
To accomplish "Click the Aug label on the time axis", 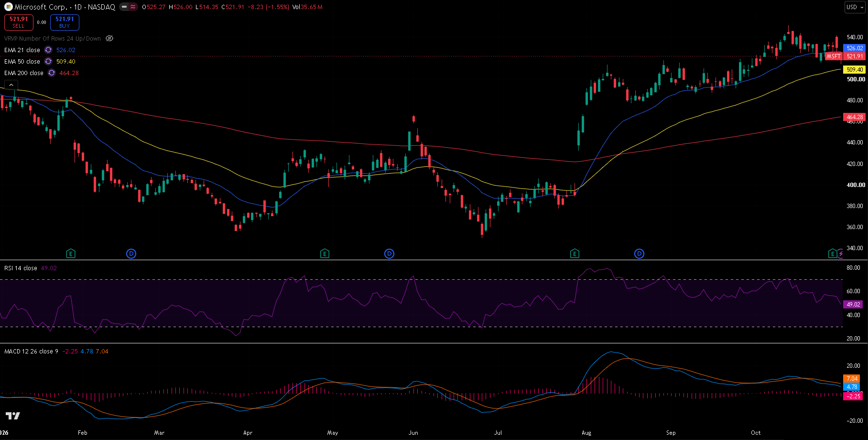I will click(586, 432).
